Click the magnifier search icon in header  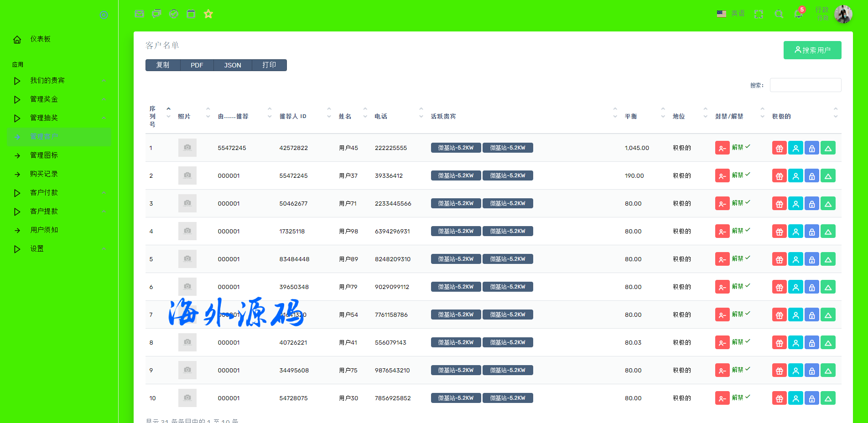coord(779,14)
